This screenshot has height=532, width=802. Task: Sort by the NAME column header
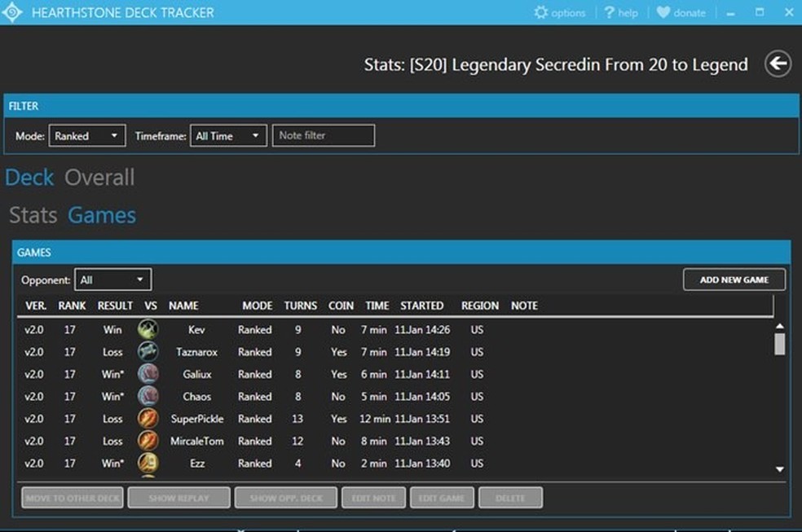(183, 306)
